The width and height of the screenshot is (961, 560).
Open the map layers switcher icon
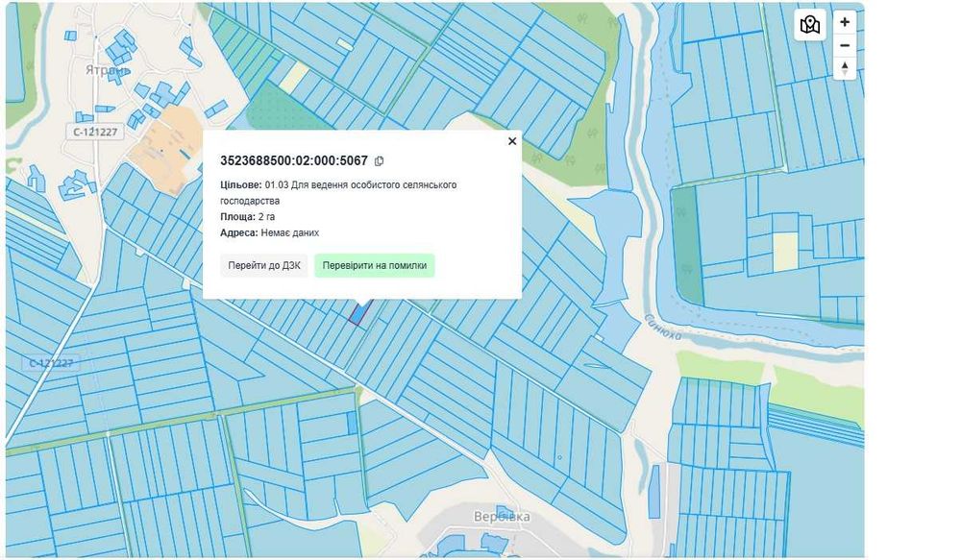point(809,25)
